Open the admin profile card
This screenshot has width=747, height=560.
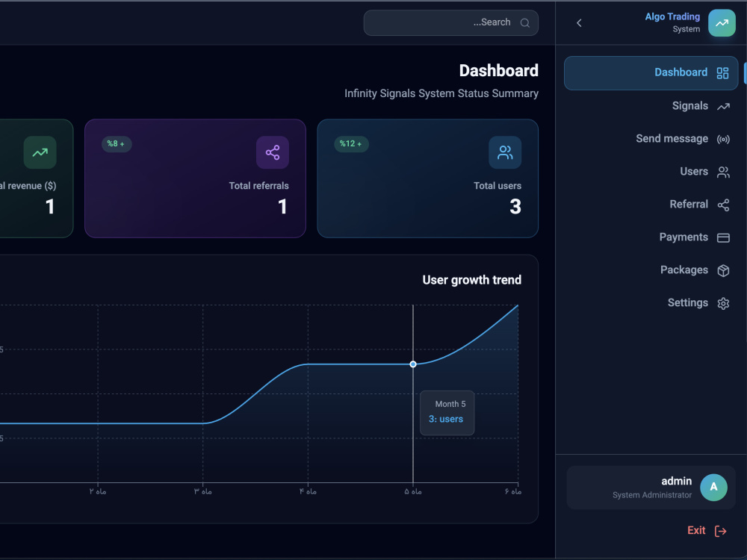click(651, 488)
